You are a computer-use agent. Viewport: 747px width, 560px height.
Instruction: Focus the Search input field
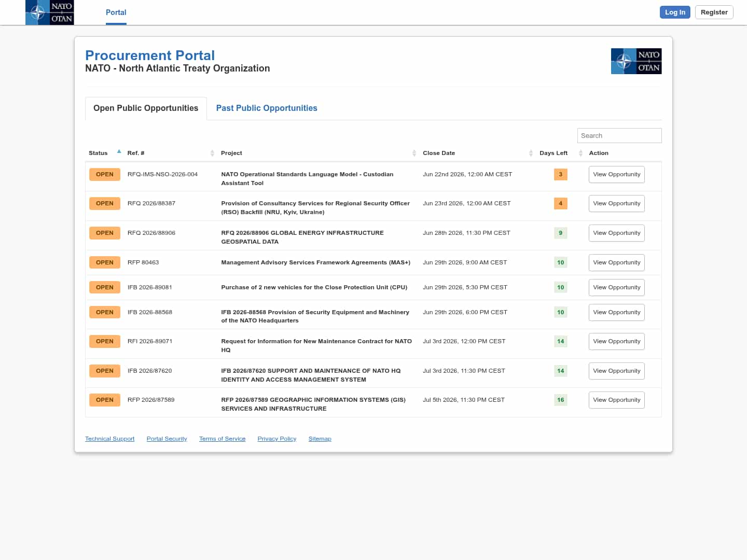click(619, 136)
